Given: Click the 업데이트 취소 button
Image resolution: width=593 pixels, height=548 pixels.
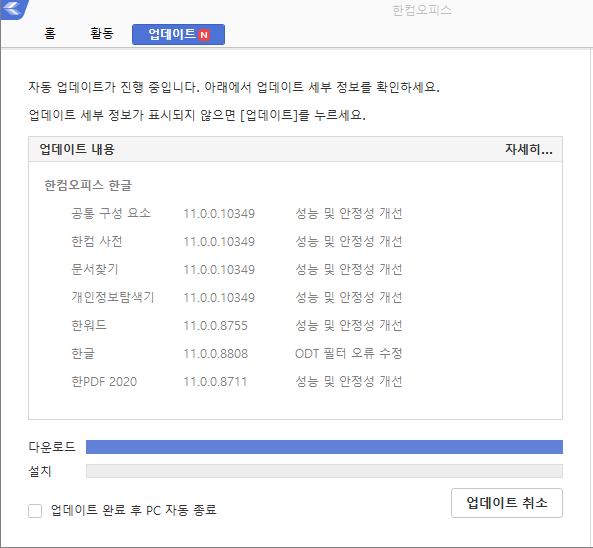Looking at the screenshot, I should (x=507, y=503).
